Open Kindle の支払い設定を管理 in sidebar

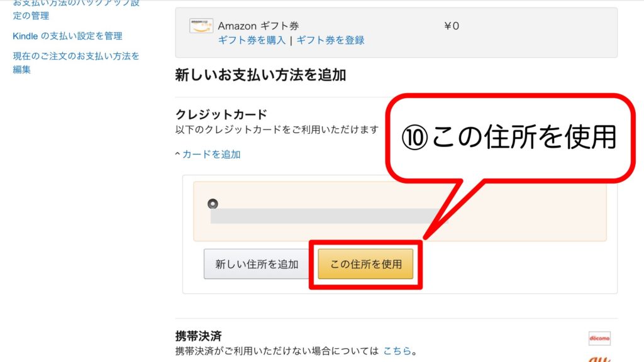(x=67, y=36)
